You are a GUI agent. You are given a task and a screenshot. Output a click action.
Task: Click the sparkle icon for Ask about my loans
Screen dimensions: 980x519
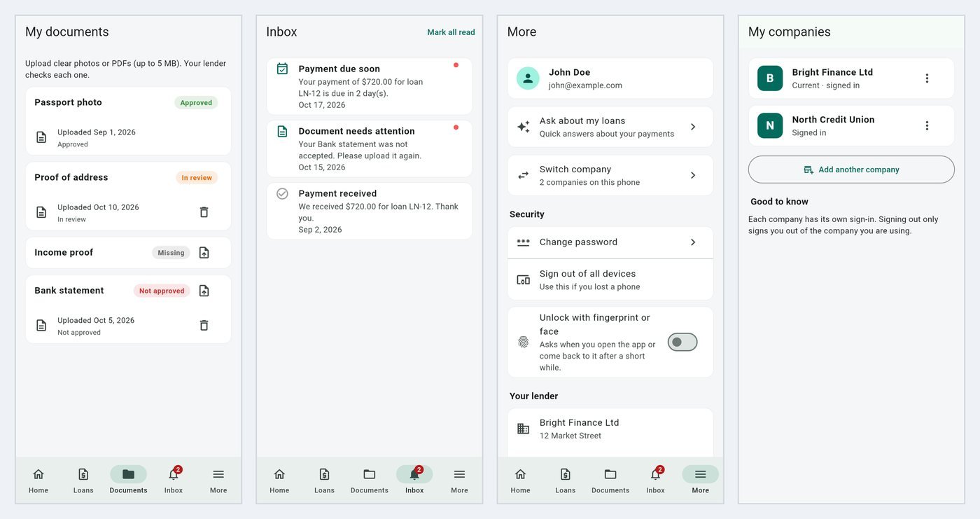(x=523, y=127)
